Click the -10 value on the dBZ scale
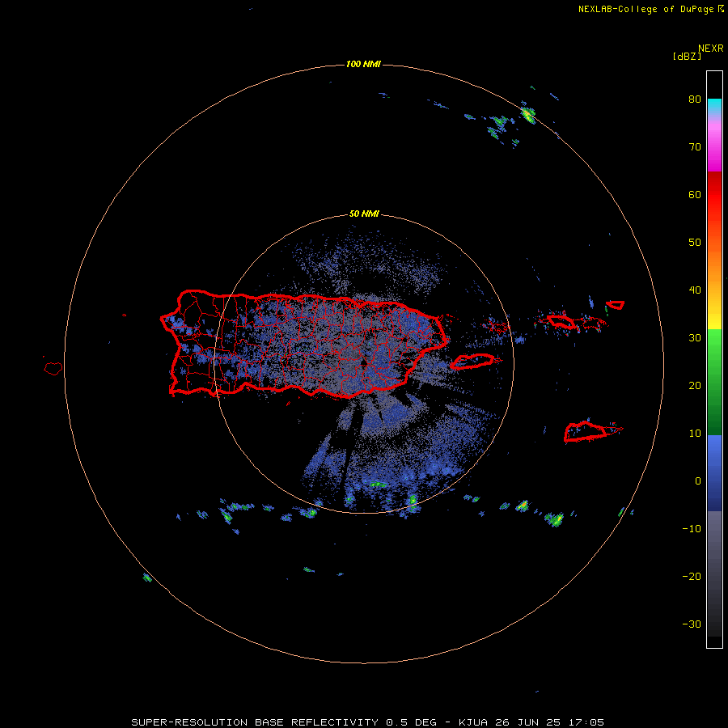 coord(692,529)
